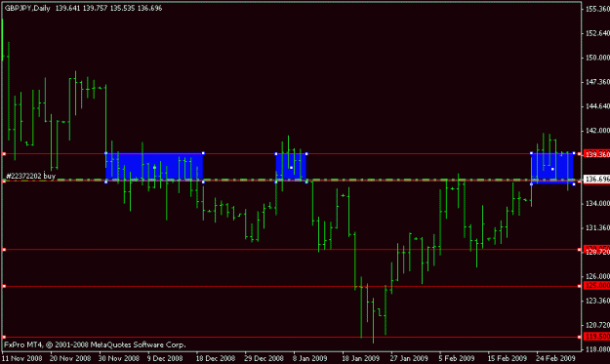Click the 126.000 price scale value
The height and width of the screenshot is (364, 610).
tap(597, 276)
